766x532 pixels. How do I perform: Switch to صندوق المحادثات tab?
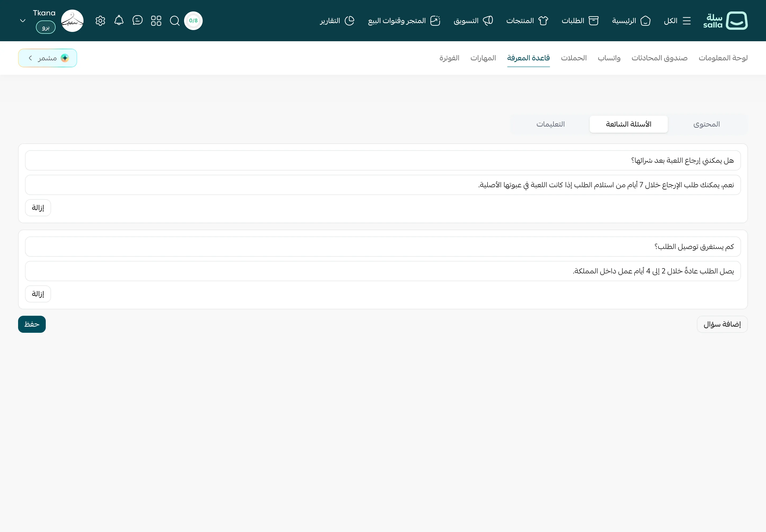coord(659,58)
